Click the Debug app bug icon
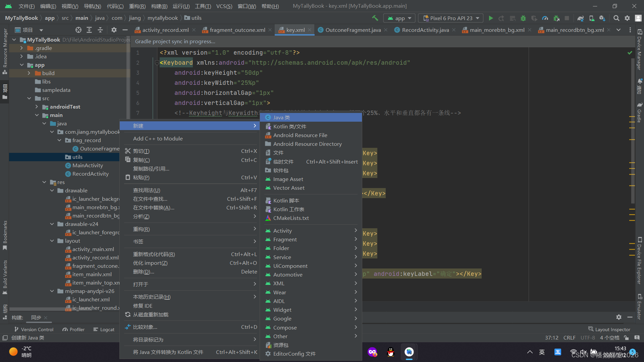644x362 pixels. pos(523,18)
